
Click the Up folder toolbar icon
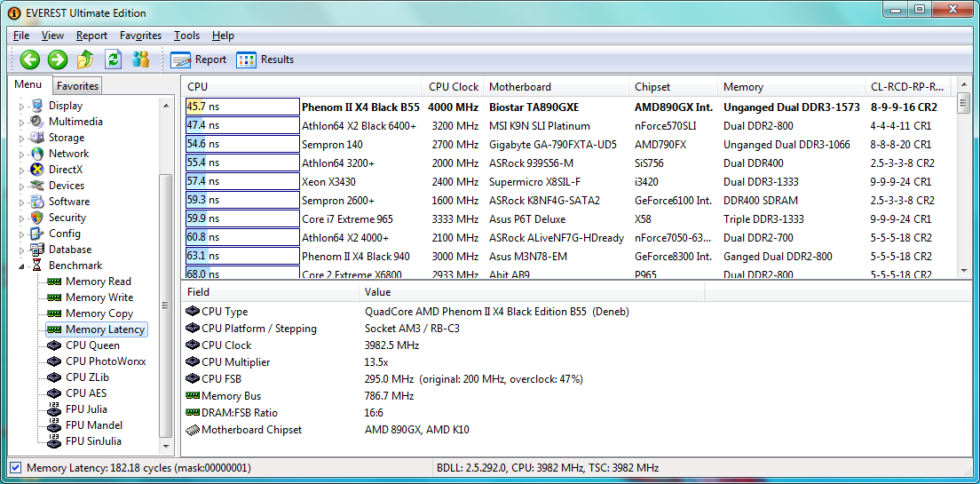click(x=85, y=60)
